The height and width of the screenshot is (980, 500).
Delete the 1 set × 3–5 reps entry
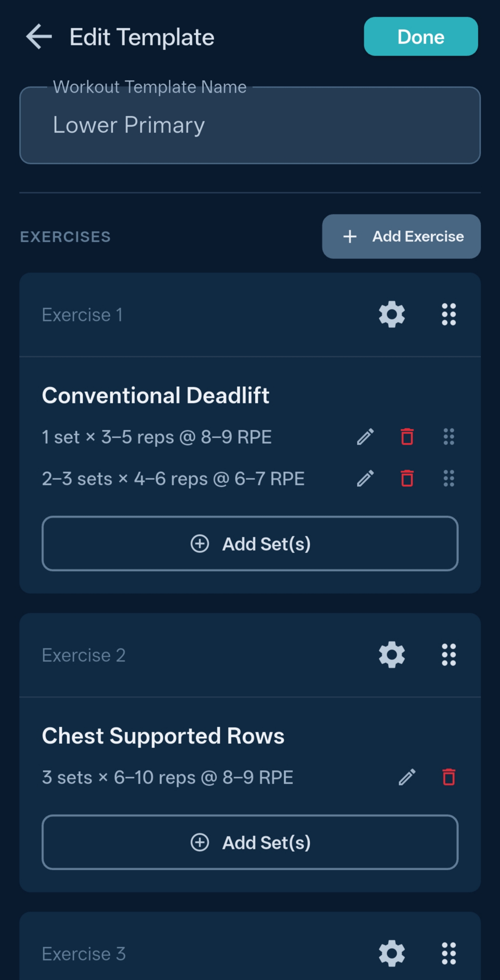tap(406, 436)
